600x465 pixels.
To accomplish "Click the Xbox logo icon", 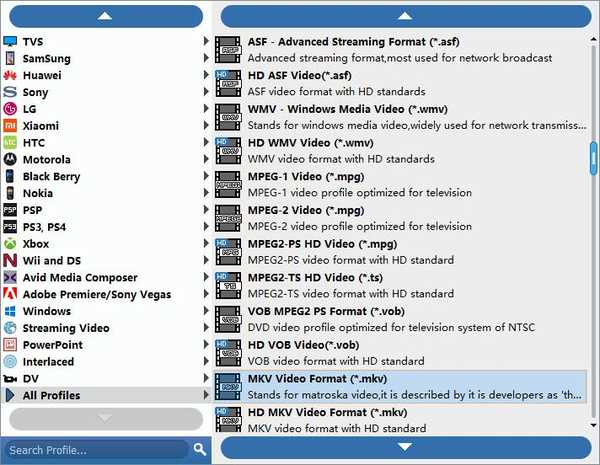I will (10, 243).
